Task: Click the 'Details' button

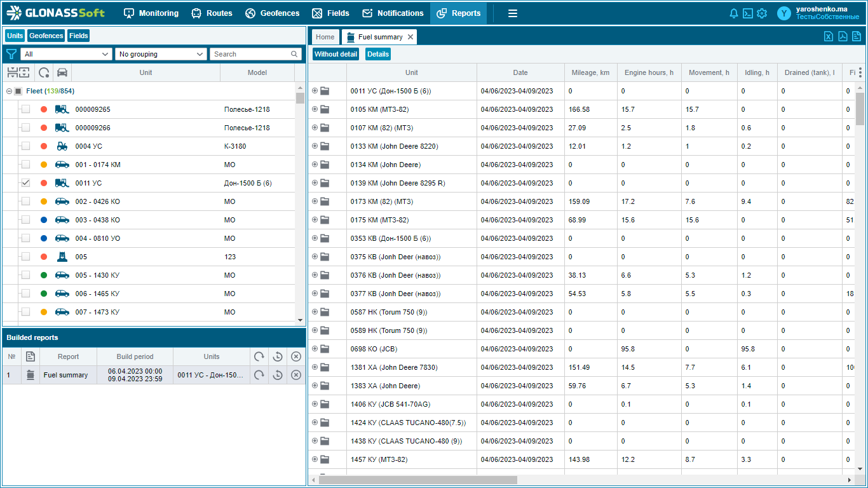Action: coord(378,54)
